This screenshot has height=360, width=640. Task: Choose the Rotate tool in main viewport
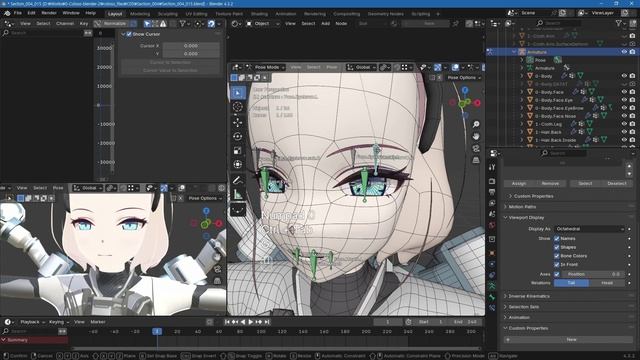(238, 136)
